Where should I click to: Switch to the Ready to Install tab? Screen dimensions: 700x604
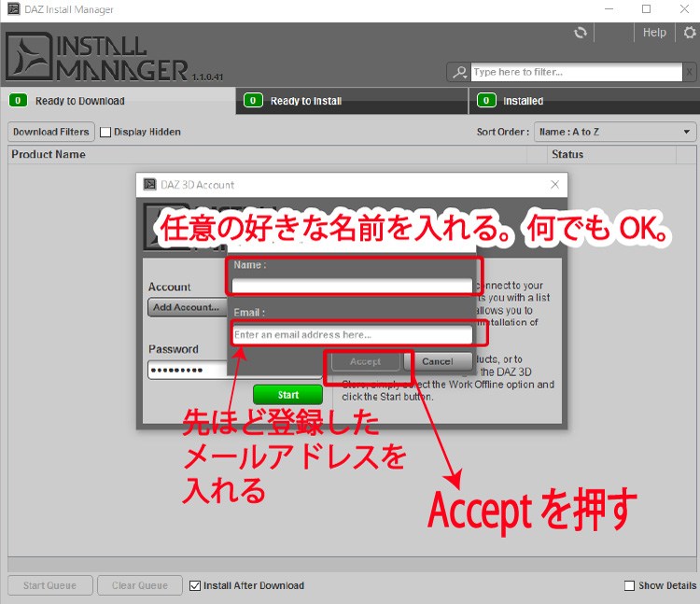click(305, 101)
